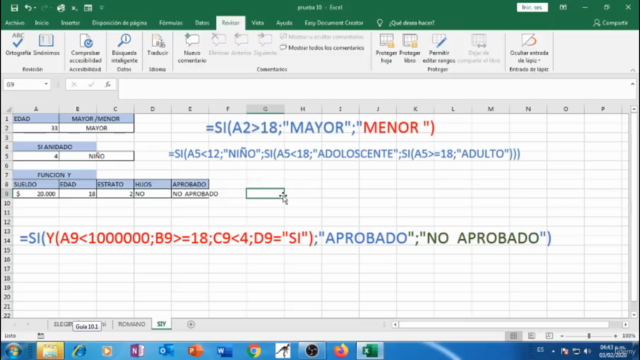Click the Undo arrow icon
The width and height of the screenshot is (640, 360).
(x=28, y=8)
